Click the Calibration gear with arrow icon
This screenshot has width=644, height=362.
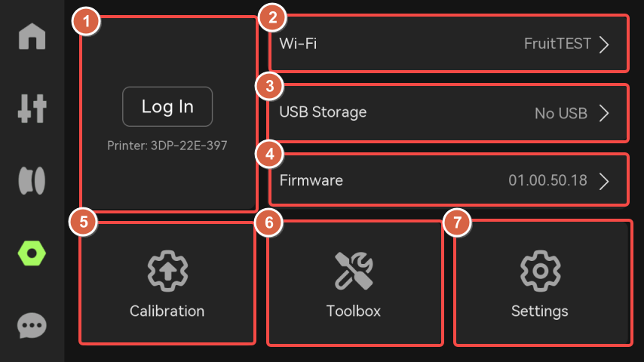click(x=167, y=271)
